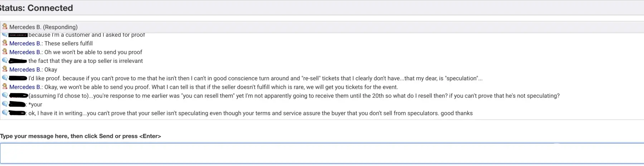Click chat bubble icon beside "(assuming I'd chose to)"
The height and width of the screenshot is (166, 644).
pyautogui.click(x=5, y=95)
